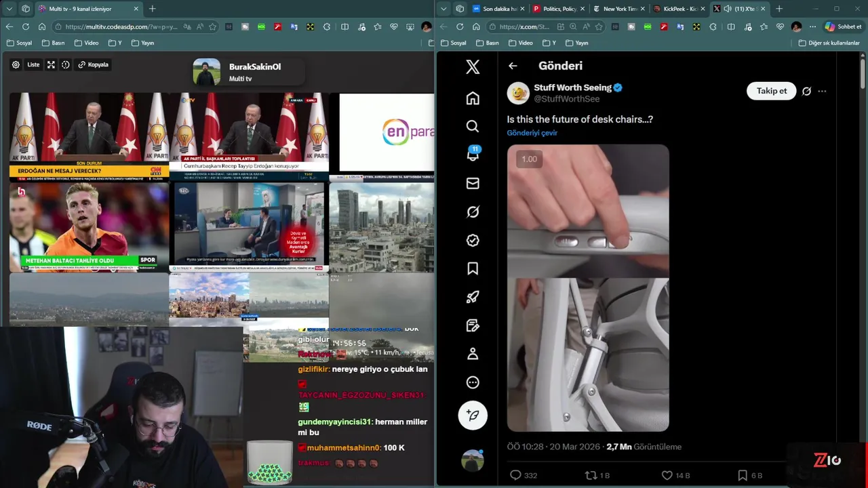868x488 pixels.
Task: Go back using the Gönderi arrow
Action: click(x=513, y=66)
